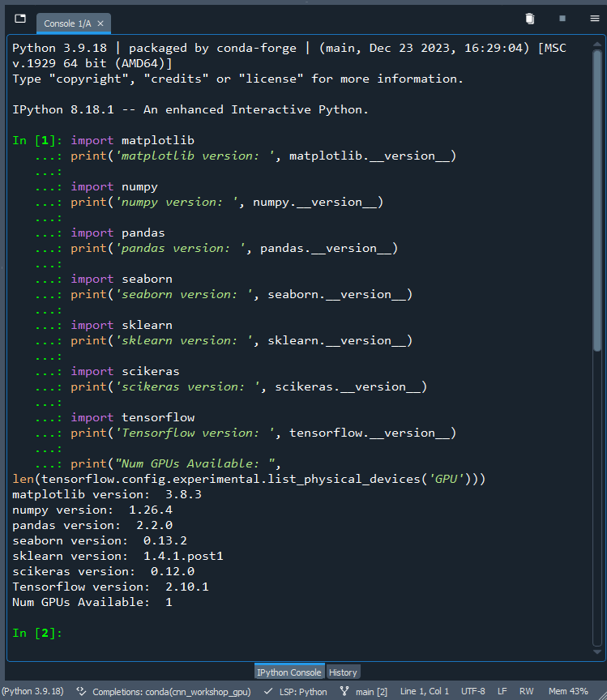The image size is (607, 700).
Task: Click the 'seaborn version: 0.13.2' output line
Action: pyautogui.click(x=99, y=540)
